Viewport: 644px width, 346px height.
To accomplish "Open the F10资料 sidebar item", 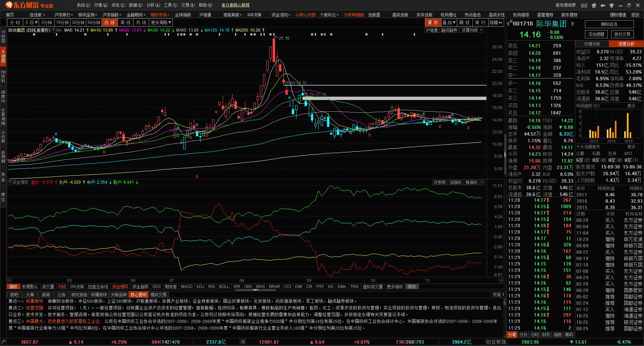I will click(x=3, y=77).
